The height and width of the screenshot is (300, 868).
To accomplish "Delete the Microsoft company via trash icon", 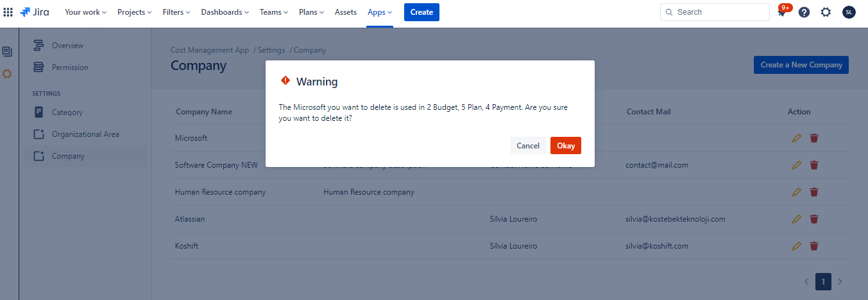I will [814, 138].
